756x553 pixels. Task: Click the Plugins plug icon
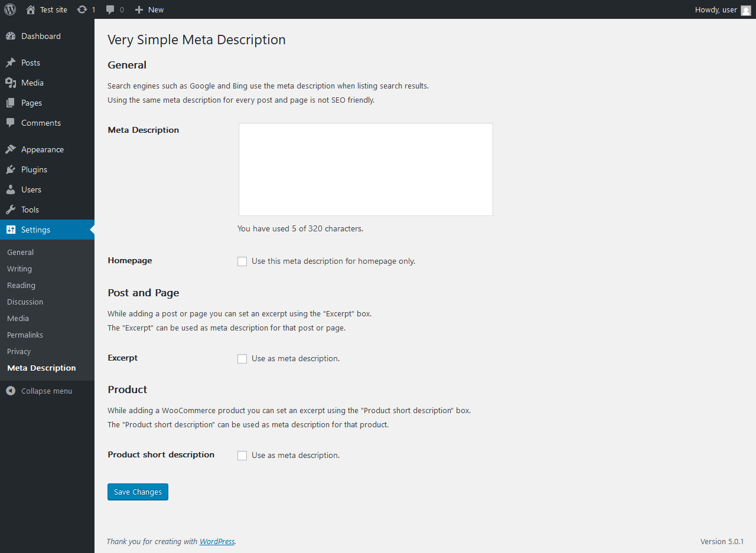point(11,169)
